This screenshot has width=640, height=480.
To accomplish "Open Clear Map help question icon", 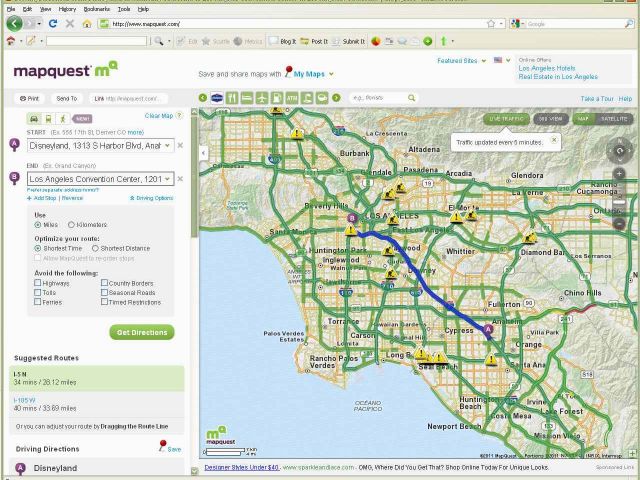I will tap(179, 116).
